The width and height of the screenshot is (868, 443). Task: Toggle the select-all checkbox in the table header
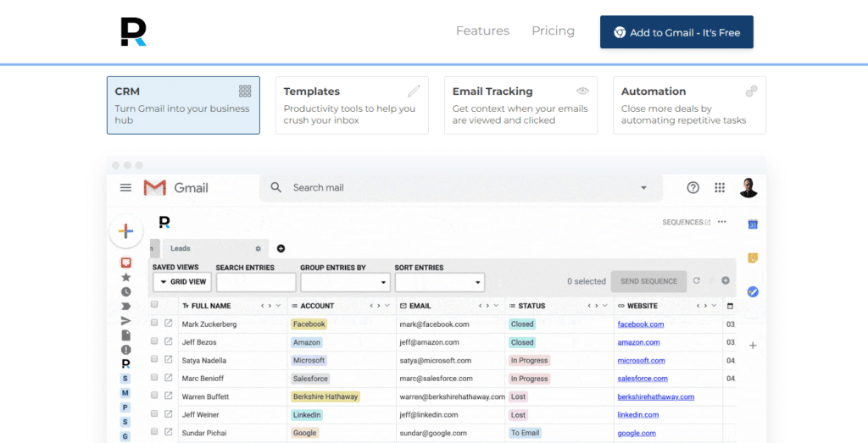tap(154, 305)
